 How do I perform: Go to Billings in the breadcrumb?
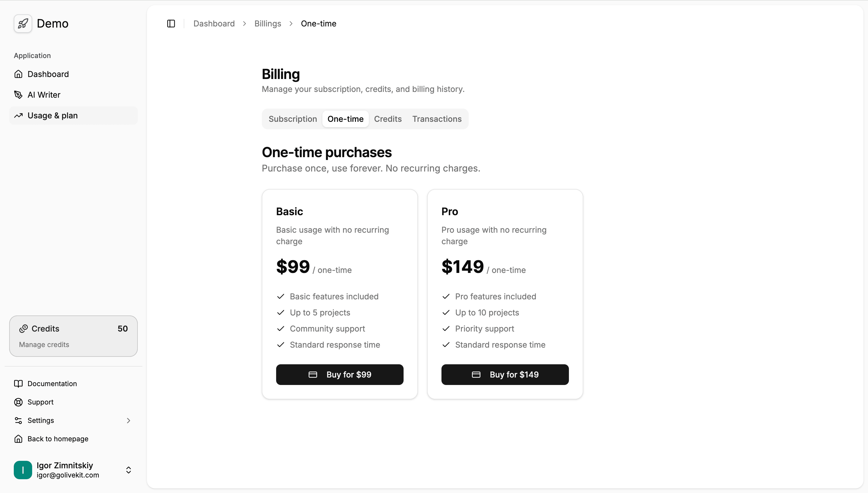click(x=268, y=23)
